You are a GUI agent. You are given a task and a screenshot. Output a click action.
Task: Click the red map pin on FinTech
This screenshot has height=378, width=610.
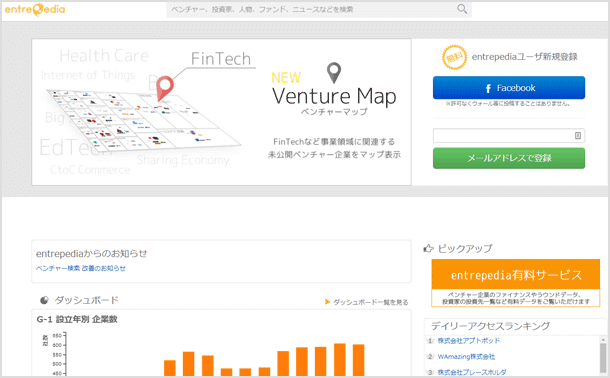coord(165,88)
